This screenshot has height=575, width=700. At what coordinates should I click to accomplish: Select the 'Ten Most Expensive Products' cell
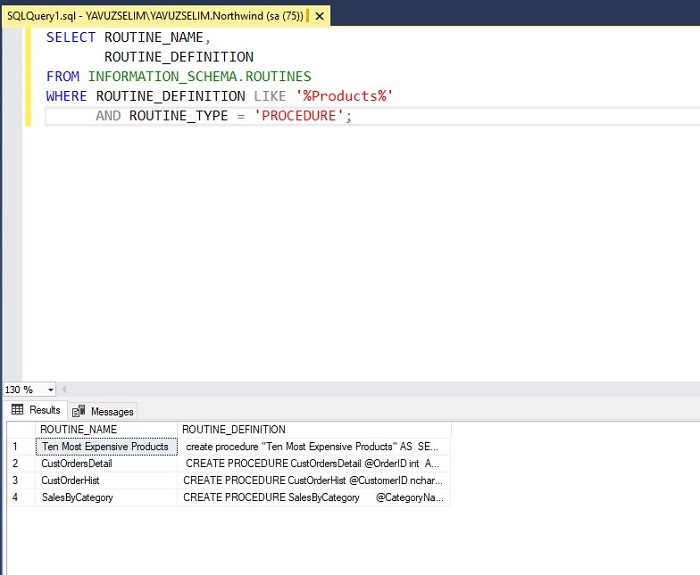click(106, 446)
